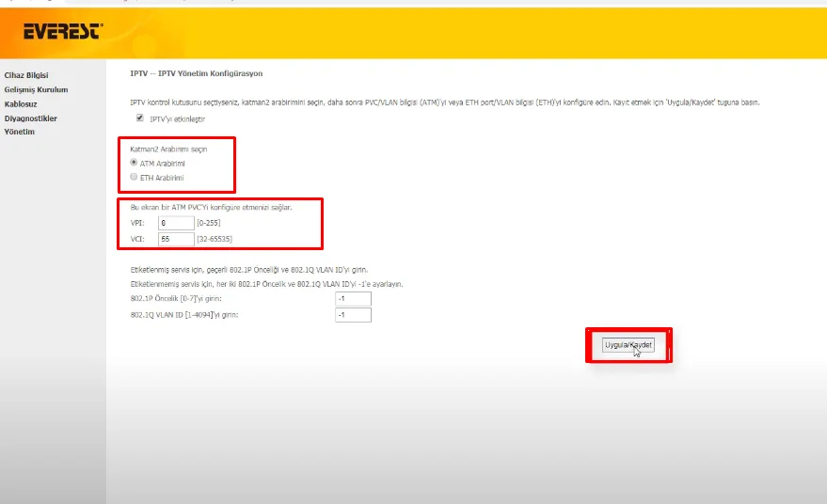Click the yellow header banner area
Screen dimensions: 827x504
tap(470, 33)
